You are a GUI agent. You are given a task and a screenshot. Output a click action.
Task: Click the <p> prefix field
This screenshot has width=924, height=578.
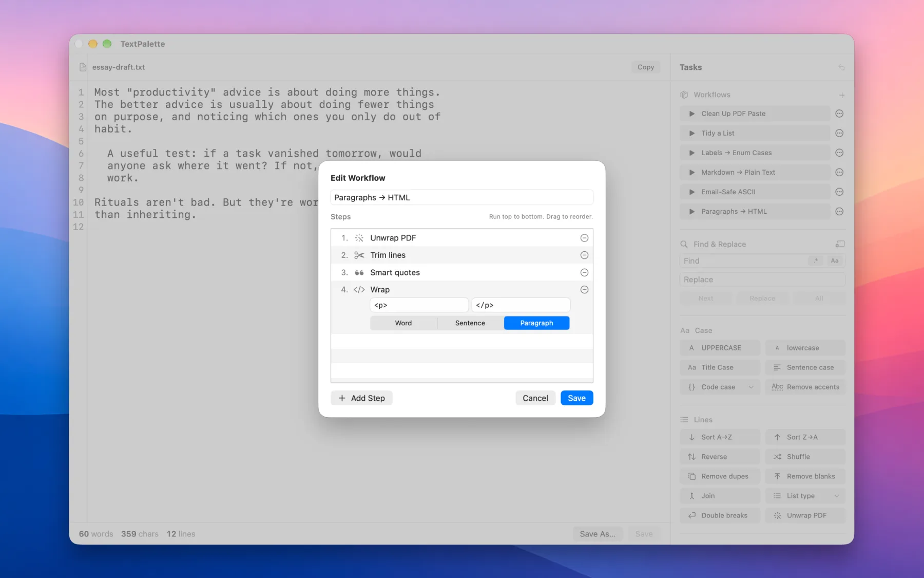pos(419,305)
